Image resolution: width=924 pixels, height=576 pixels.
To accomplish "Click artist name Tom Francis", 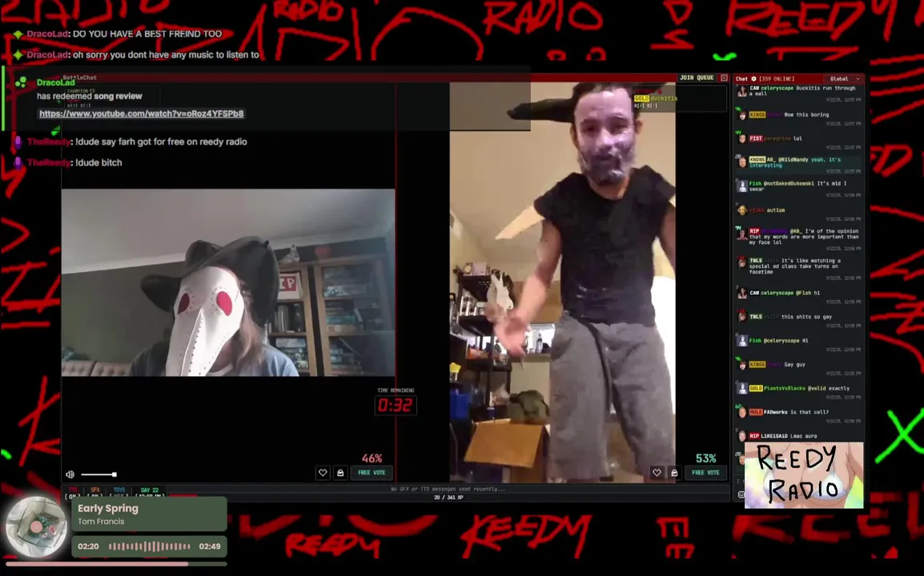I will pyautogui.click(x=101, y=522).
